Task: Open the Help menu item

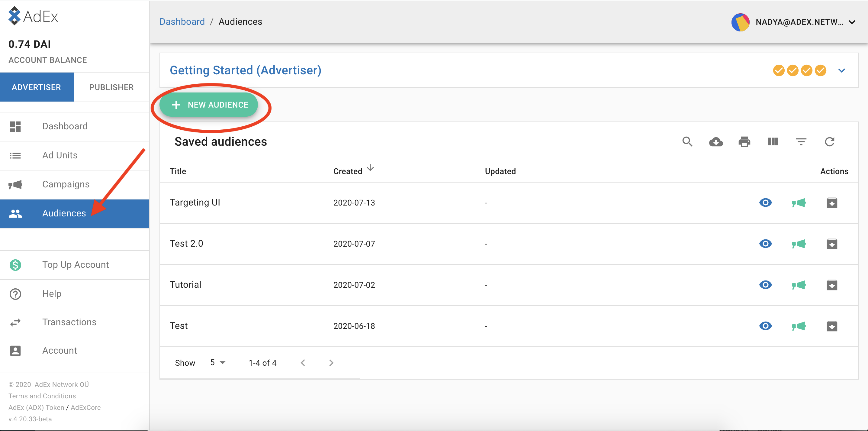Action: (75, 294)
